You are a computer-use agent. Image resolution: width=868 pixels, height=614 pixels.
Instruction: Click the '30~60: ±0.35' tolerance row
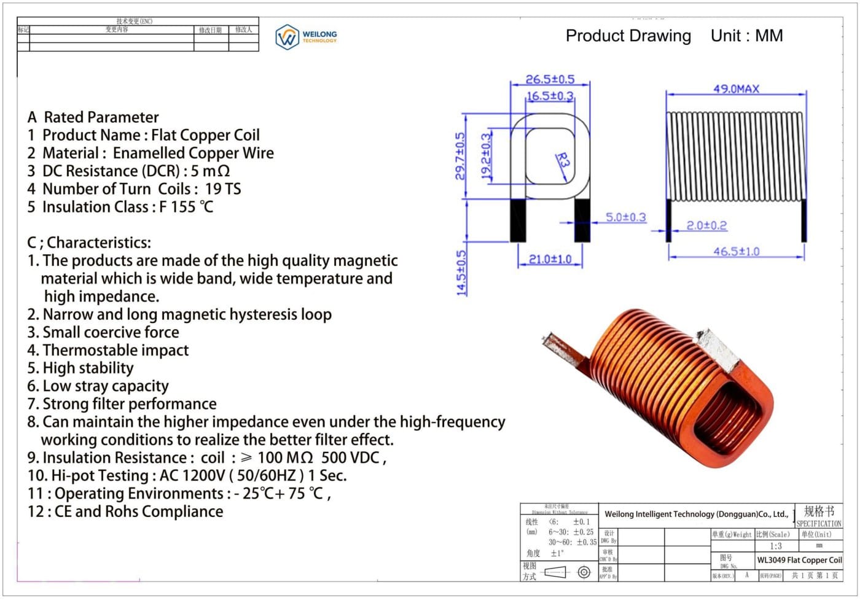pyautogui.click(x=572, y=542)
